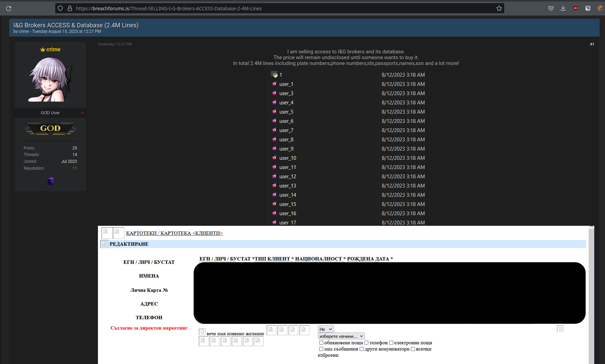Click the green Reputation value "11"
This screenshot has height=364, width=605.
click(75, 168)
